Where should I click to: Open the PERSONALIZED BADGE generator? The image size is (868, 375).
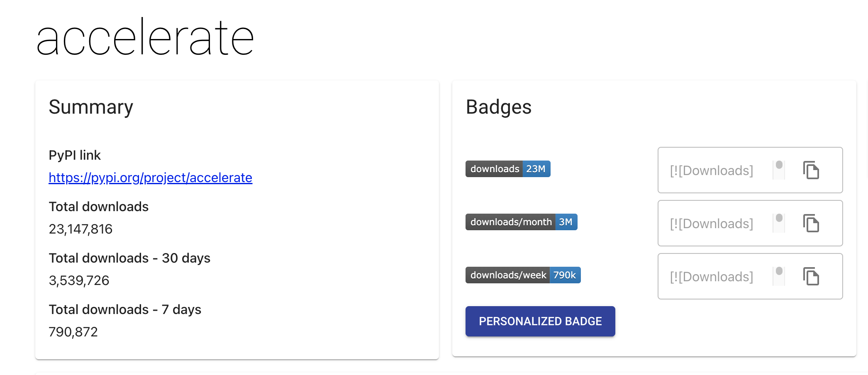(540, 321)
